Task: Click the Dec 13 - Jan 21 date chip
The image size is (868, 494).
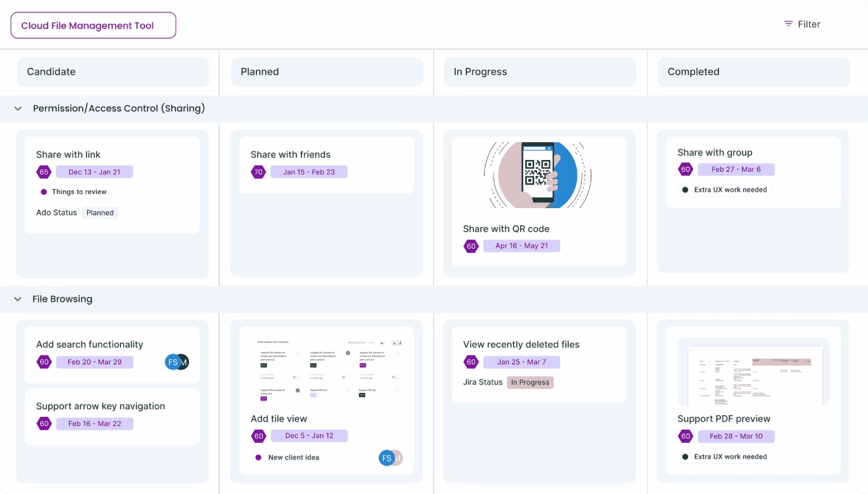Action: 95,172
